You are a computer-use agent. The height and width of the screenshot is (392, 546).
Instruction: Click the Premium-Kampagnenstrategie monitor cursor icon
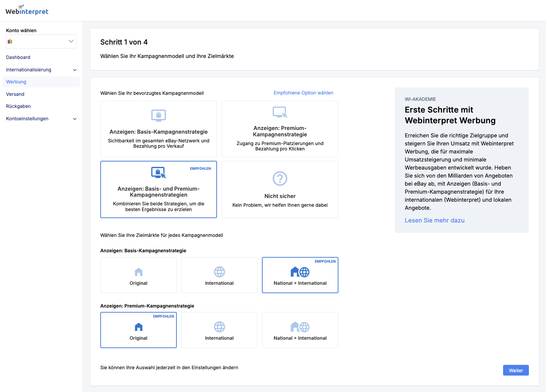[x=280, y=112]
